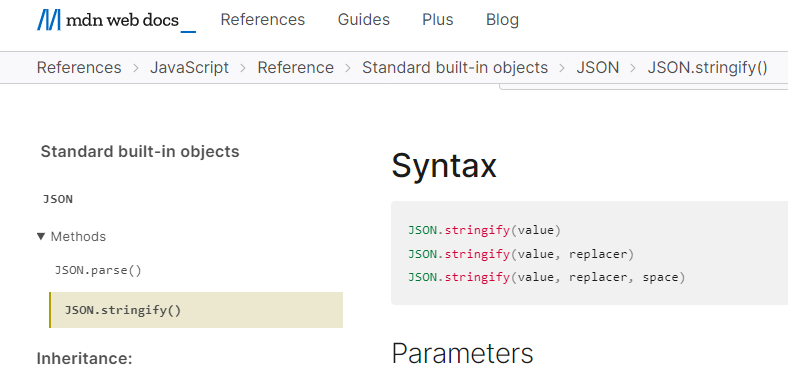
Task: Open JSON.parse() in sidebar
Action: (98, 270)
